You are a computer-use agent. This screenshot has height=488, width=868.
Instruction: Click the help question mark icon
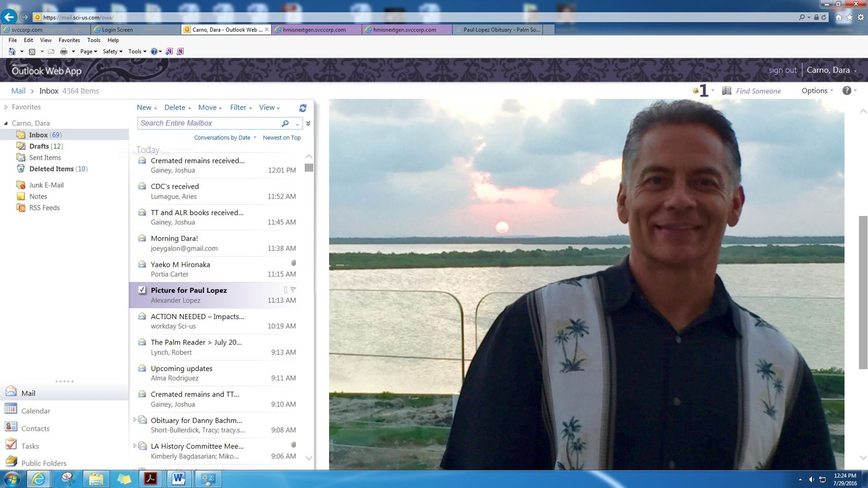pos(846,91)
